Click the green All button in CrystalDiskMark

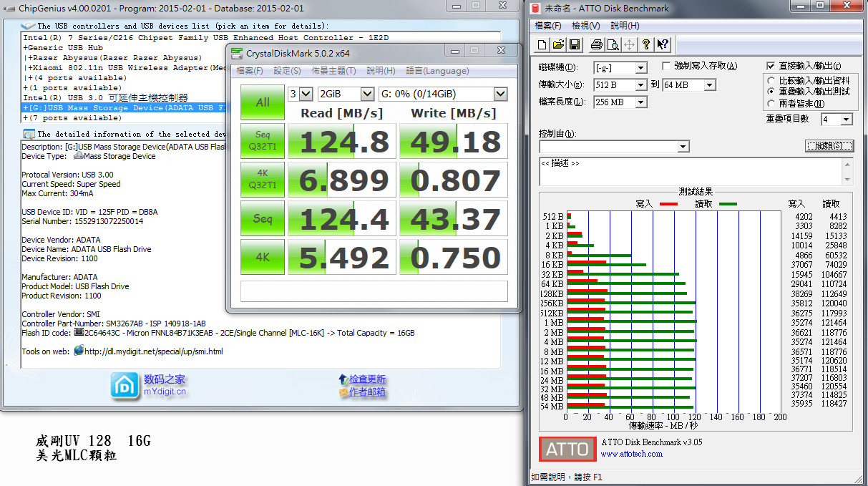click(x=263, y=102)
